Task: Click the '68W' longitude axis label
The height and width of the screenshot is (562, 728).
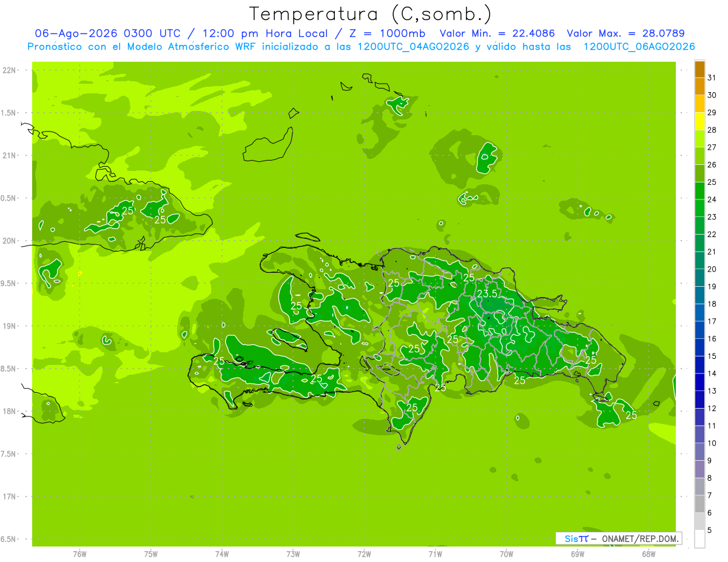Action: 649,554
